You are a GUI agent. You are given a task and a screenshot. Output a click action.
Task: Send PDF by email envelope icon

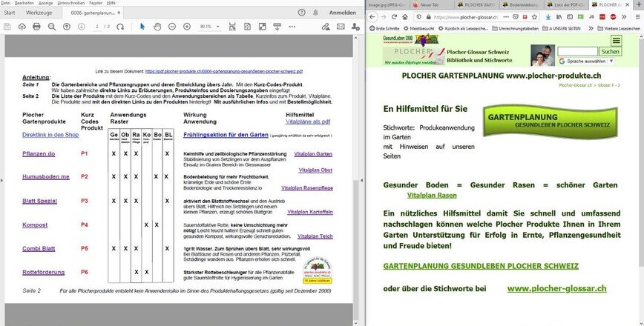[341, 27]
